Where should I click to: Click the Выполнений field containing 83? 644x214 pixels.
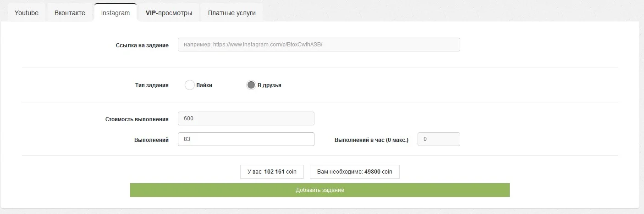click(x=246, y=139)
